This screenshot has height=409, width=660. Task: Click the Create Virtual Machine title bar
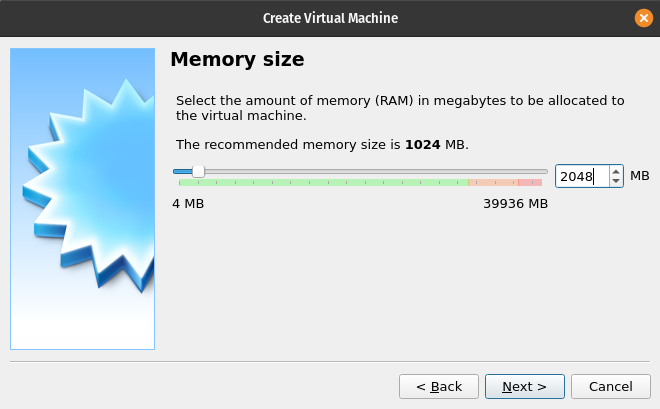coord(330,18)
